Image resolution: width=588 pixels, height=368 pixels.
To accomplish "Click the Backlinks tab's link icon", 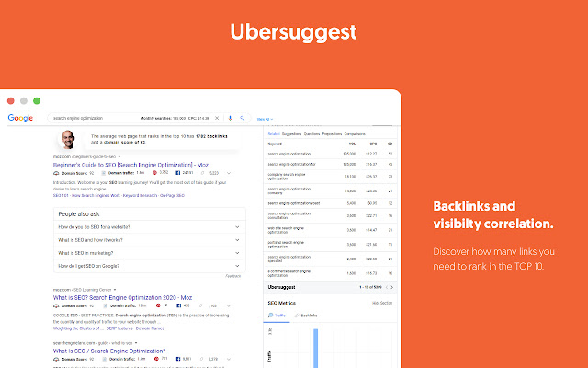I will (x=297, y=316).
